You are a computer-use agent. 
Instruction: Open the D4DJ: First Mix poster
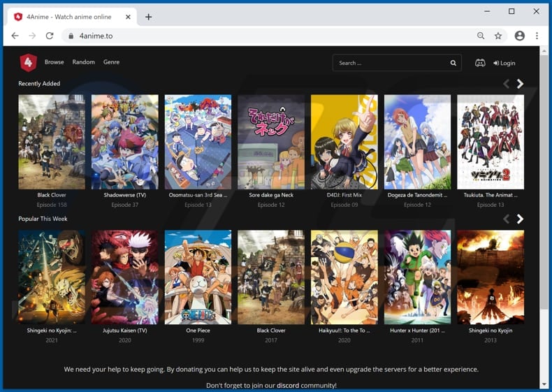(344, 142)
